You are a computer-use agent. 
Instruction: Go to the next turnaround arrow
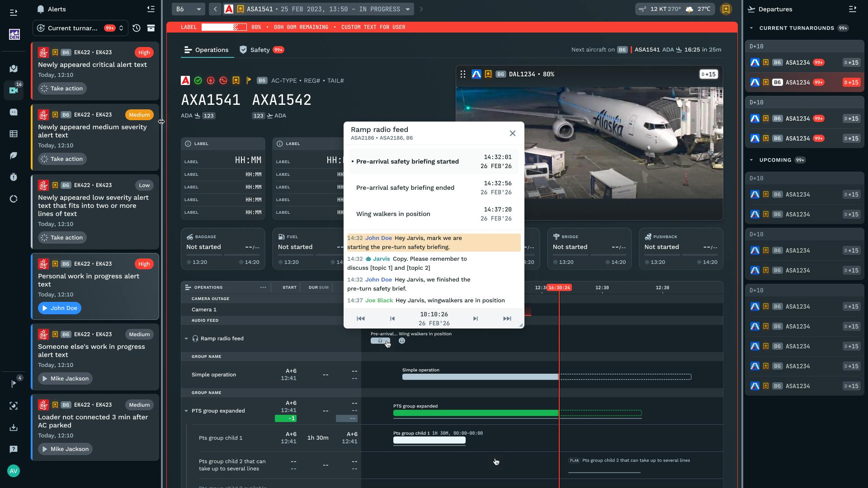(421, 9)
